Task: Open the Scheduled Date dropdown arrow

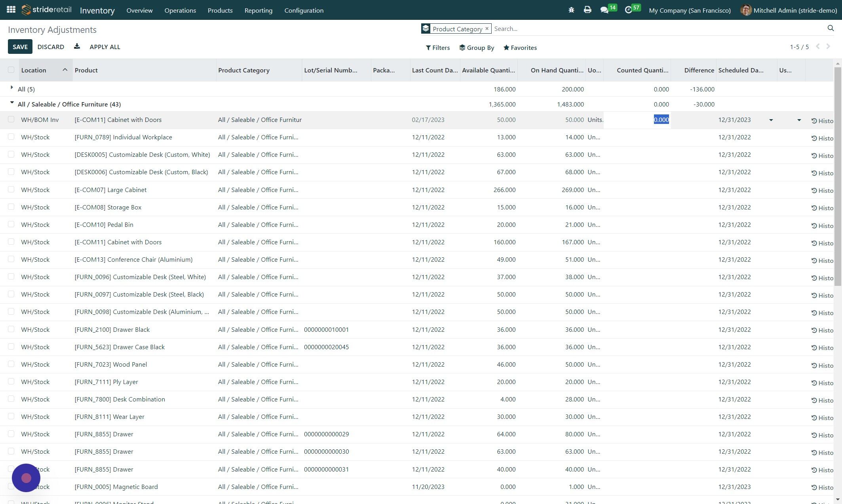Action: click(x=771, y=120)
